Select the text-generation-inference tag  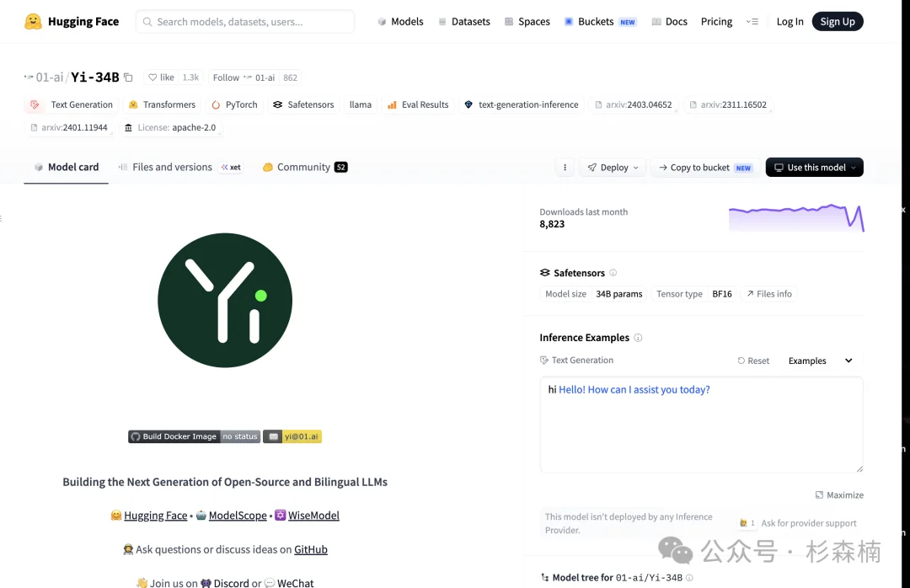coord(522,104)
